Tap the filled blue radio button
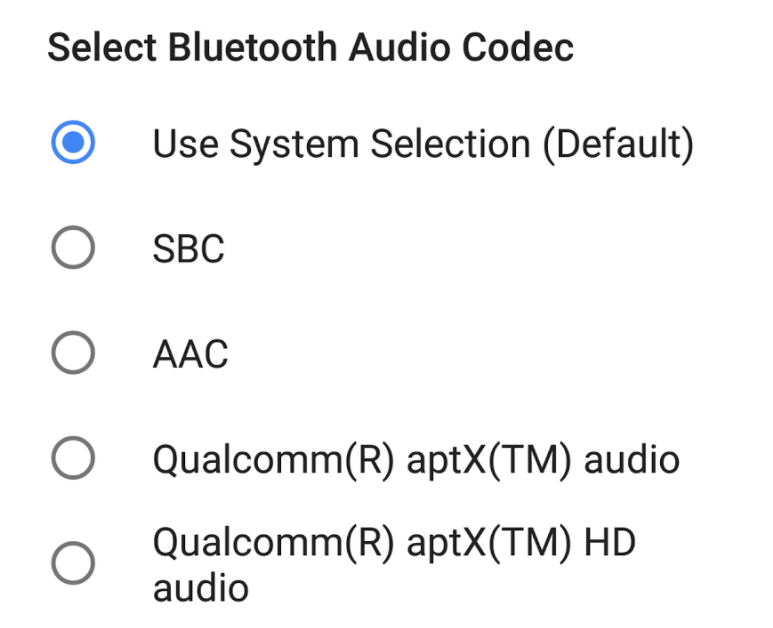The image size is (773, 628). click(x=73, y=144)
